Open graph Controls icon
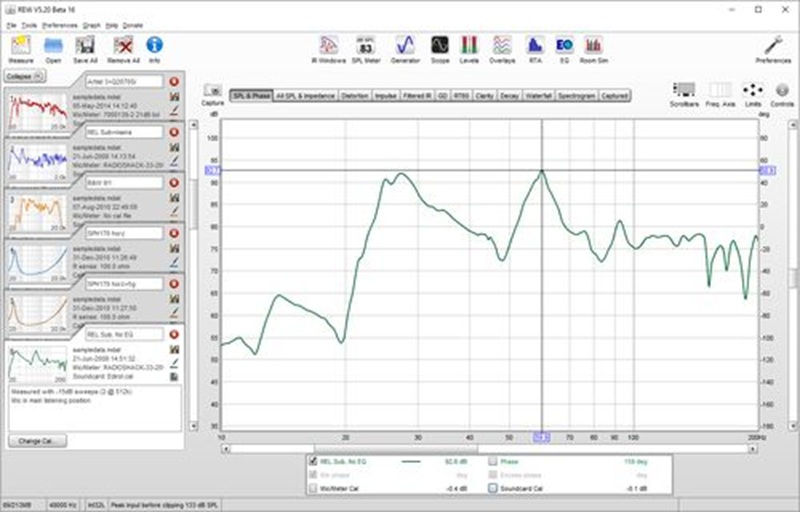This screenshot has height=512, width=800. pos(782,95)
